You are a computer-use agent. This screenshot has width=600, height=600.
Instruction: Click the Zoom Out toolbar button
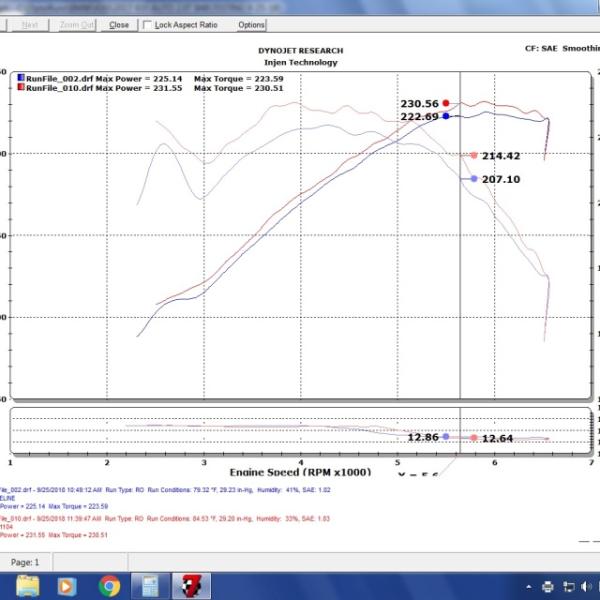tap(77, 24)
